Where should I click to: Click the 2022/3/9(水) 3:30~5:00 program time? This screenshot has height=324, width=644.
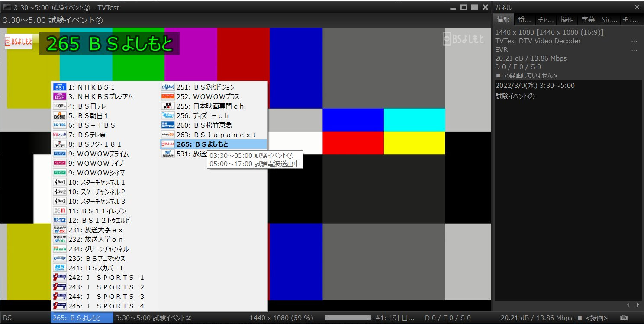(x=535, y=86)
